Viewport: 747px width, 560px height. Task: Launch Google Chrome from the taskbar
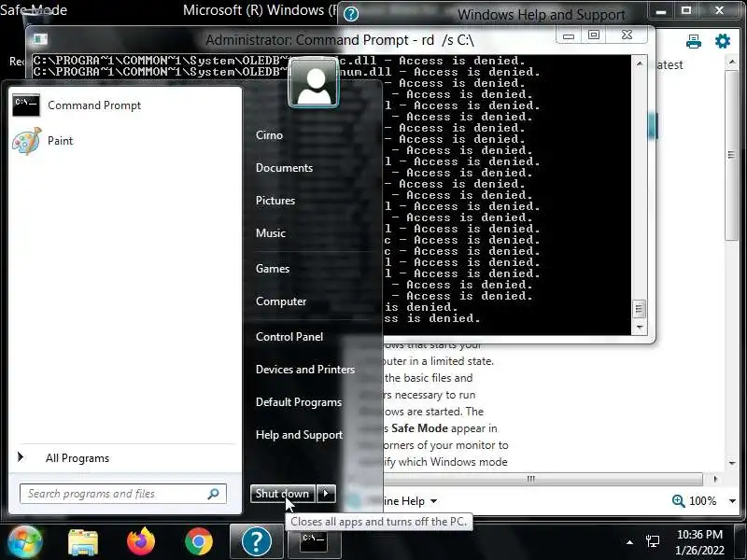coord(199,542)
